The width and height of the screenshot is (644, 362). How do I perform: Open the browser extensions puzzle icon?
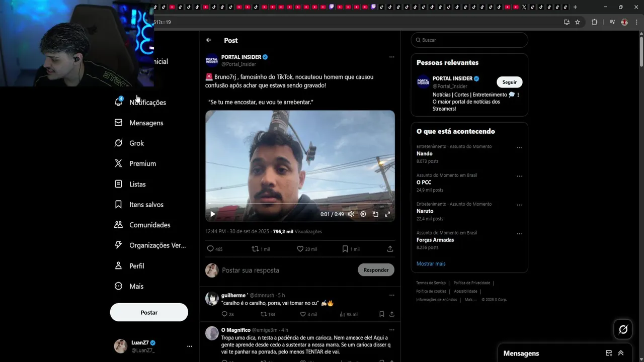click(594, 22)
